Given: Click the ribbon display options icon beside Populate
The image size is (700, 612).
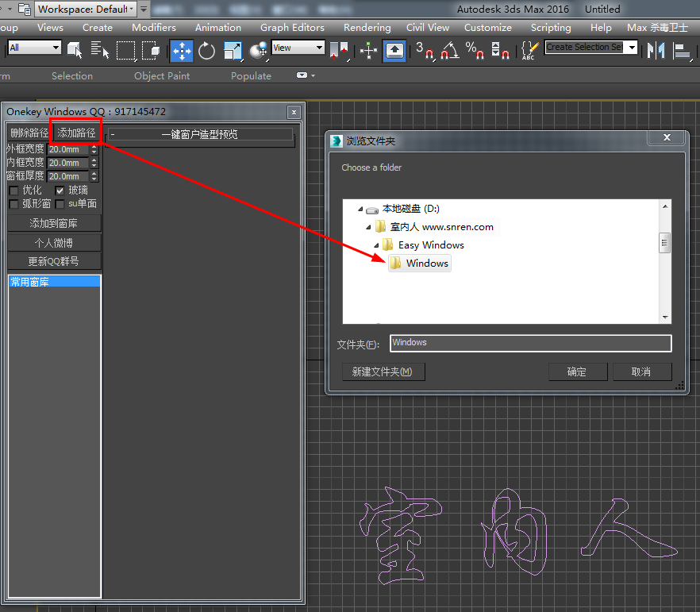Looking at the screenshot, I should click(x=302, y=75).
